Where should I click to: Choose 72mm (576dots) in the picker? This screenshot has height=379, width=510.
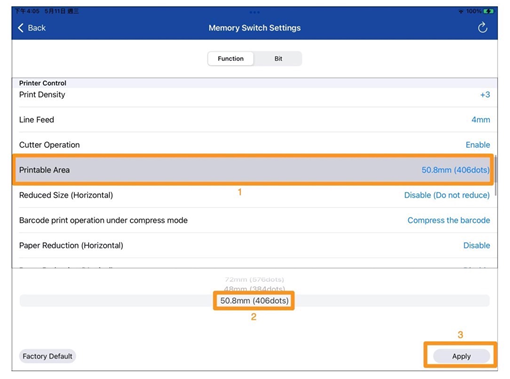pos(254,279)
